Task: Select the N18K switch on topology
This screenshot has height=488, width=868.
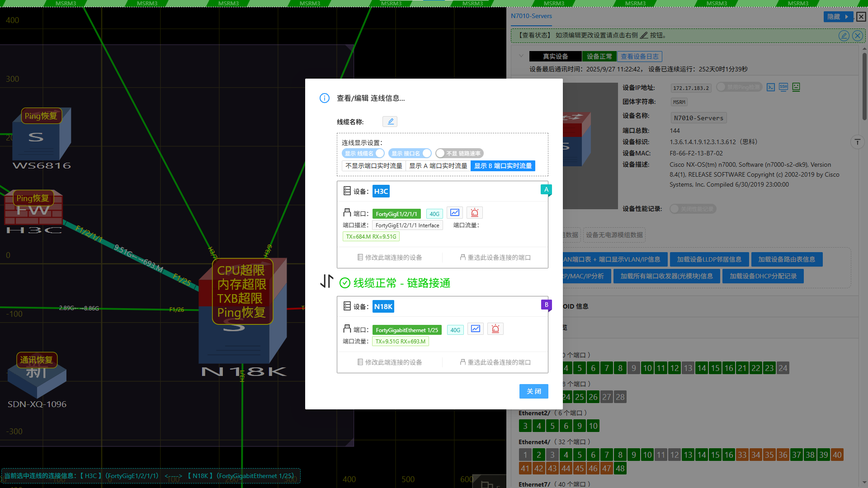Action: tap(243, 312)
